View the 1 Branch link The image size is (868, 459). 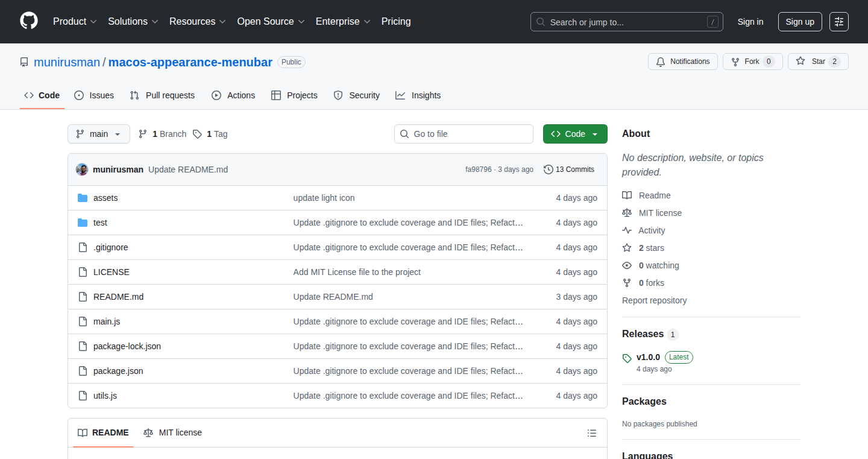tap(162, 134)
